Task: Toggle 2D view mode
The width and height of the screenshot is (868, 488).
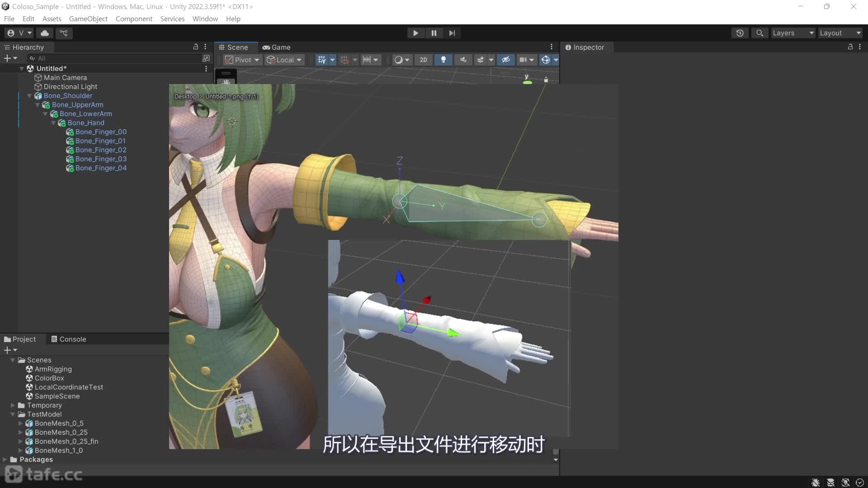Action: [x=423, y=60]
